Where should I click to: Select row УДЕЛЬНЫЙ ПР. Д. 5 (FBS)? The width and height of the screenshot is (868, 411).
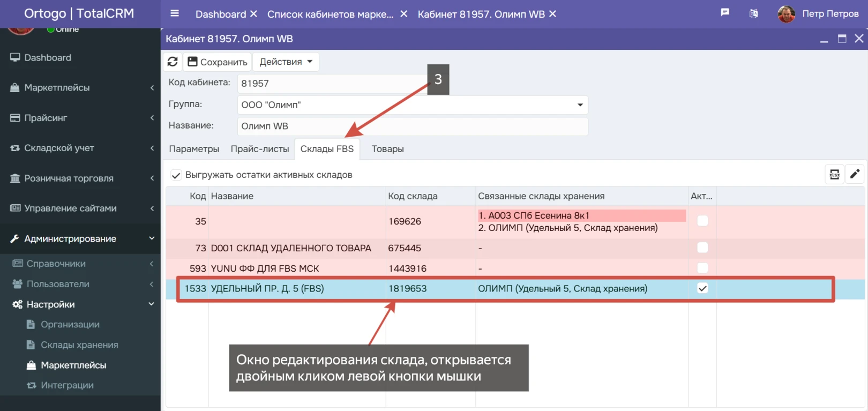click(x=515, y=288)
